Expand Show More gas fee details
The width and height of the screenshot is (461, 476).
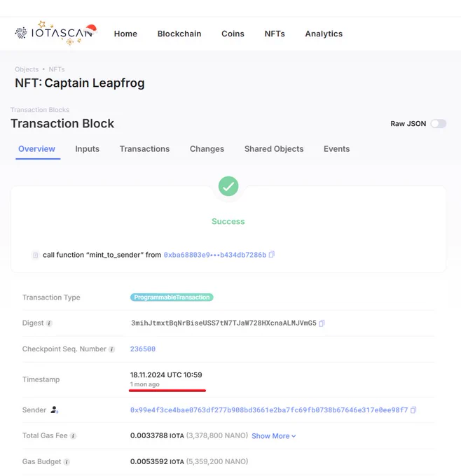coord(273,436)
